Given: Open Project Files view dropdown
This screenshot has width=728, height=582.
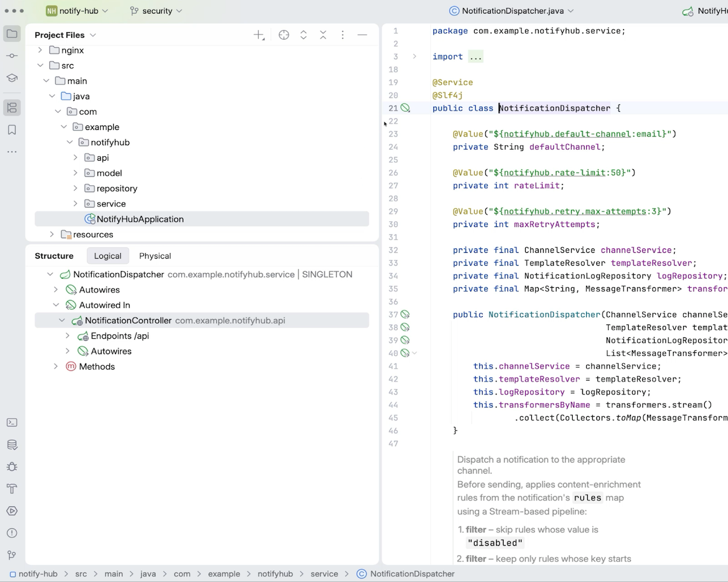Looking at the screenshot, I should [65, 35].
